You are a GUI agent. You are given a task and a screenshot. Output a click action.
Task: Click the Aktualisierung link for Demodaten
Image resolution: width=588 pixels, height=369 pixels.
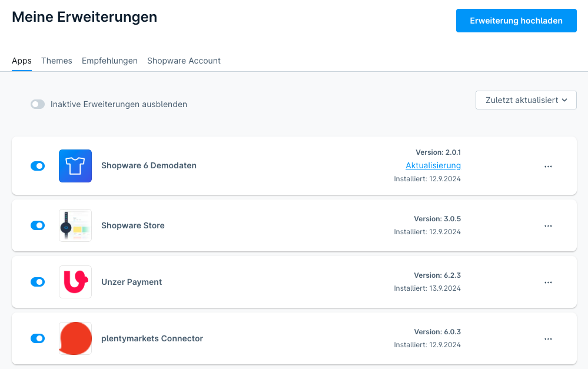[433, 165]
